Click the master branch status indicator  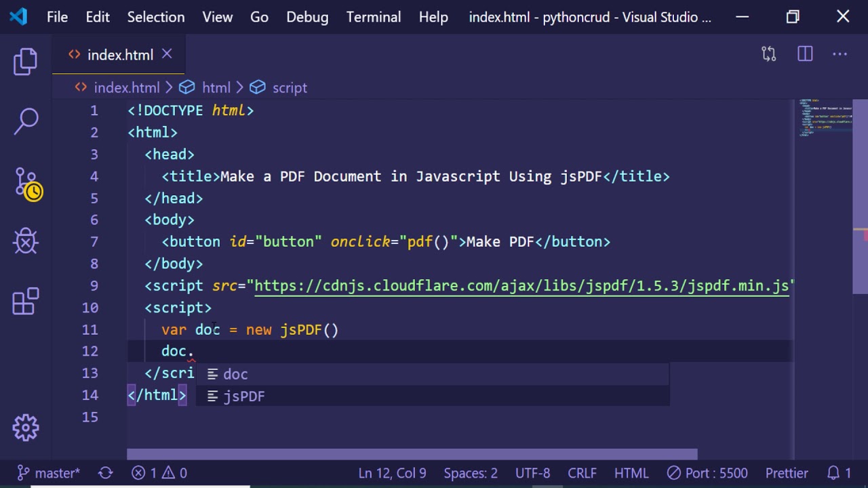[49, 473]
